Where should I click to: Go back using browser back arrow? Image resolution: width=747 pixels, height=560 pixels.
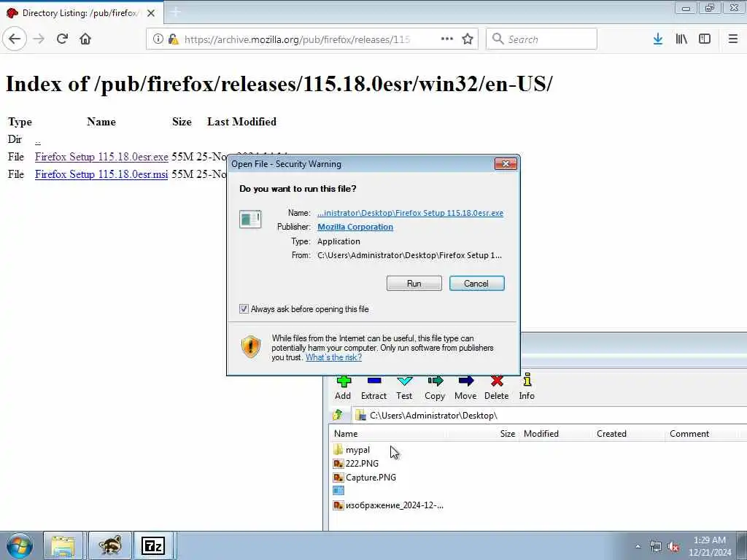point(15,39)
